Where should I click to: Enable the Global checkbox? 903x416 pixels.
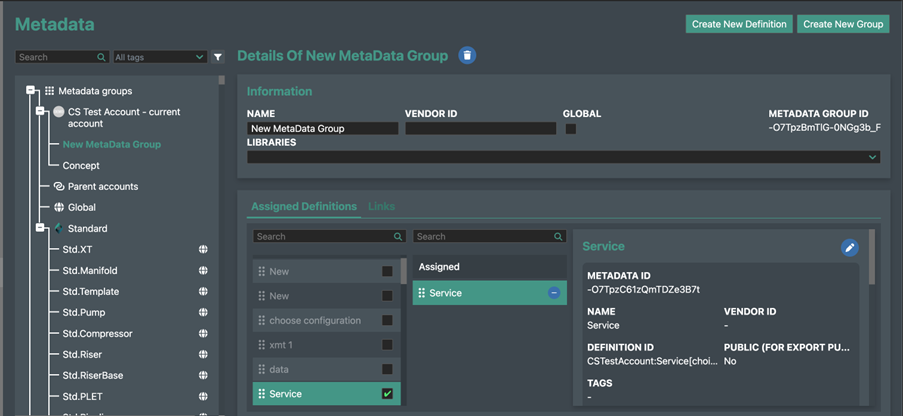pos(570,129)
